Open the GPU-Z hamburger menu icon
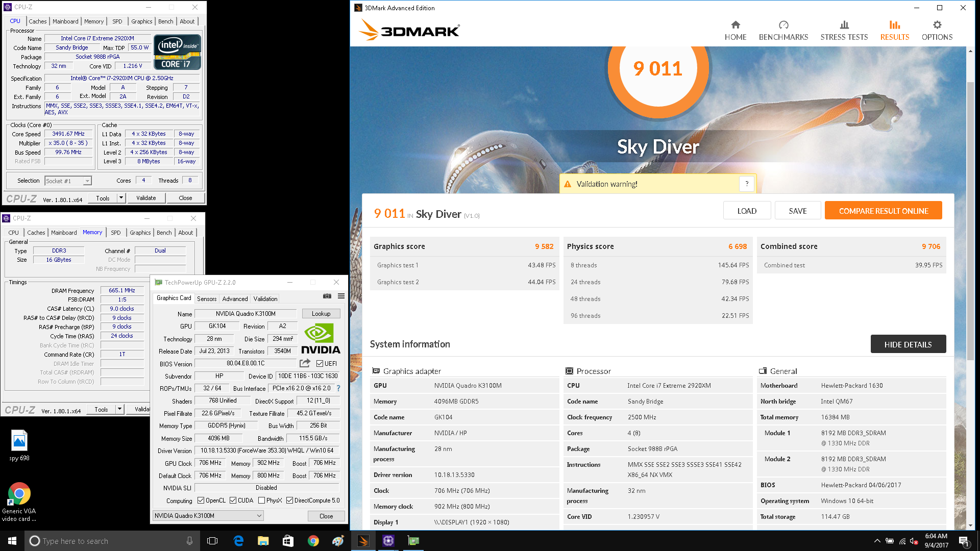The height and width of the screenshot is (551, 980). tap(341, 296)
